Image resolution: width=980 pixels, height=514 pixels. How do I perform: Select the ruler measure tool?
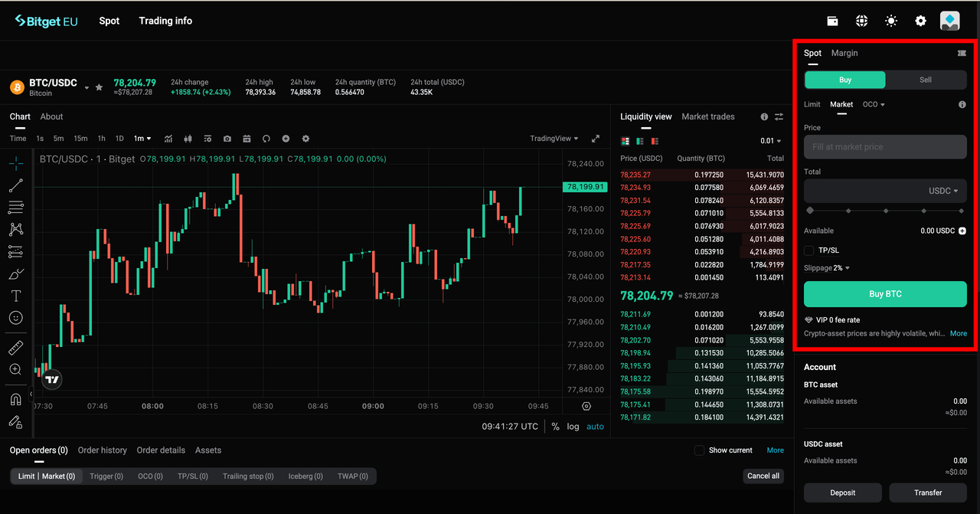[x=15, y=349]
